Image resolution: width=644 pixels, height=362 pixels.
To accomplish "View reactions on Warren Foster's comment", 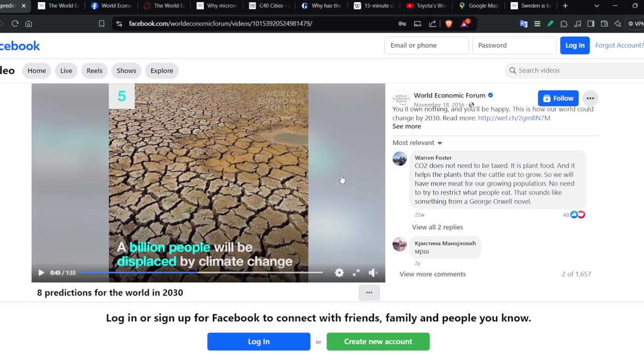I will tap(574, 215).
